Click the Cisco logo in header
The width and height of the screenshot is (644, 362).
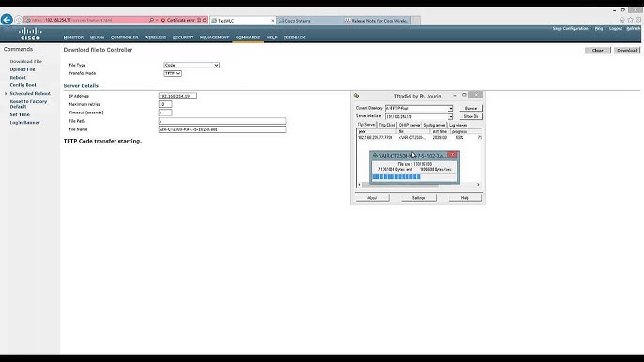click(x=30, y=34)
